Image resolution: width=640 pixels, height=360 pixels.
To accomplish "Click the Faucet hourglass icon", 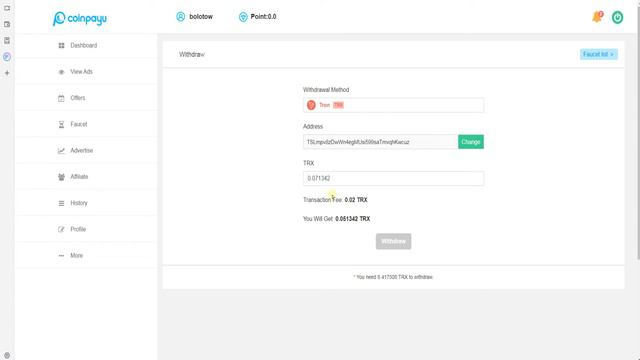I will click(61, 124).
